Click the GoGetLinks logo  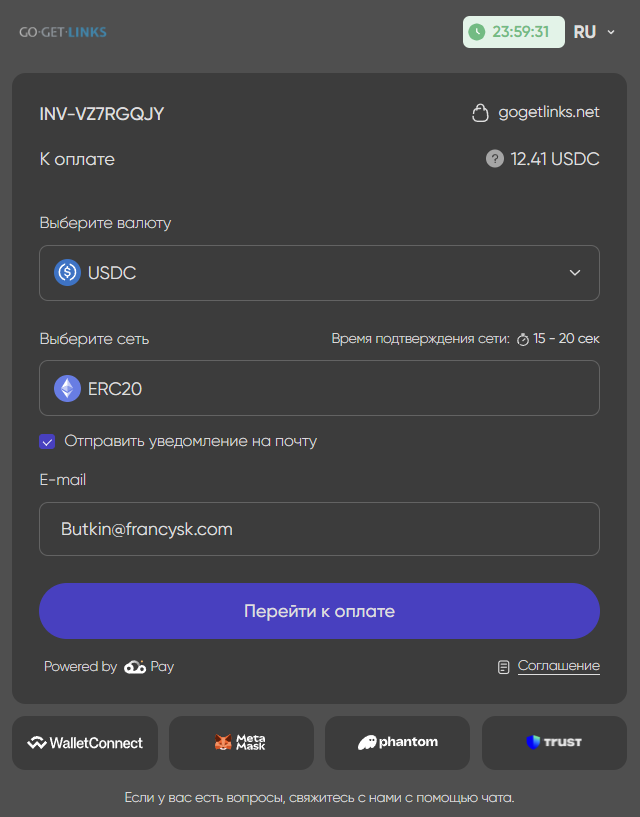coord(62,32)
